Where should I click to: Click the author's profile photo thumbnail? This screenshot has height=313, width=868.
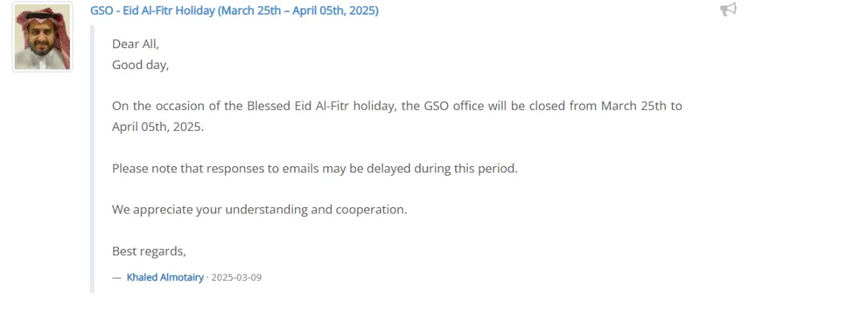click(43, 37)
